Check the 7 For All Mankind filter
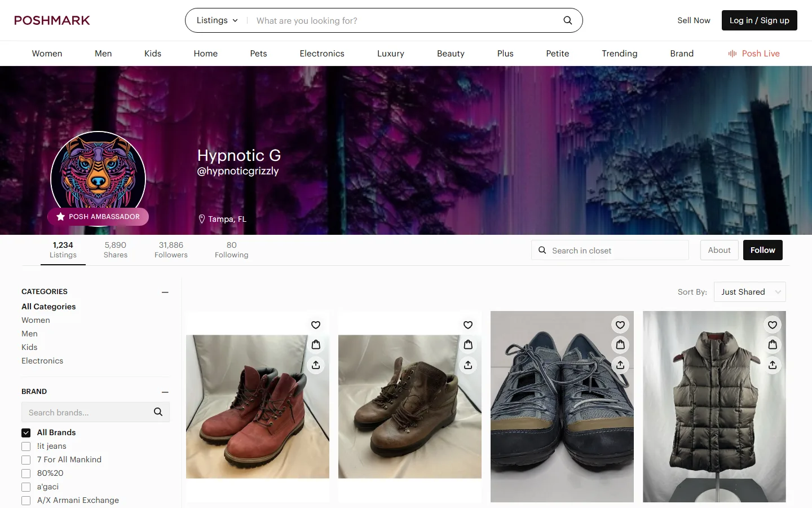The height and width of the screenshot is (508, 812). coord(26,460)
